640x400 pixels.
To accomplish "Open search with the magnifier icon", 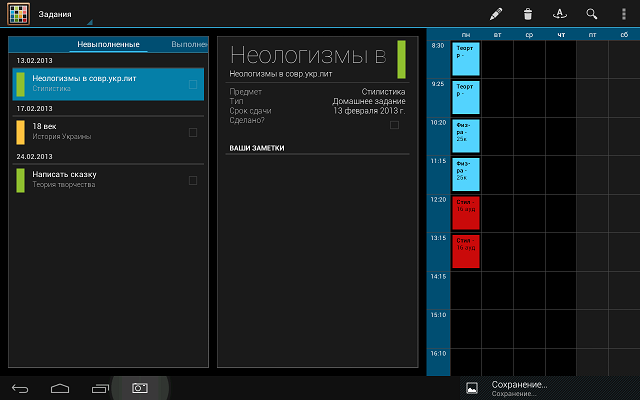I will (591, 14).
